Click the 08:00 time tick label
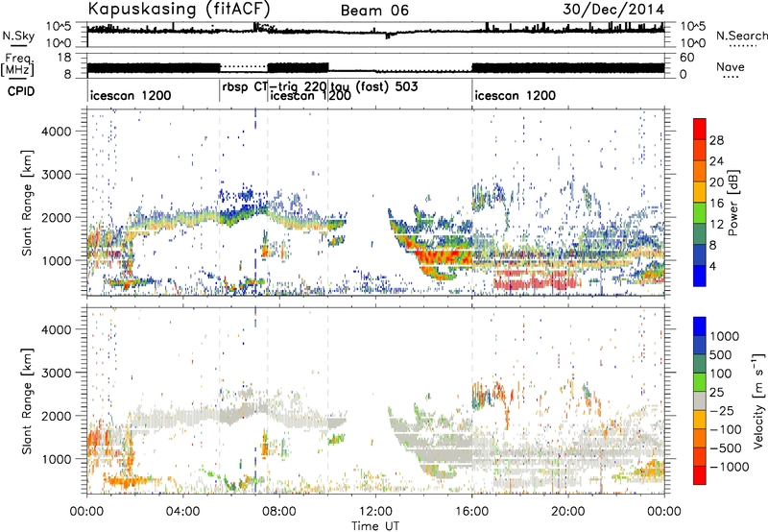768x532 pixels. [279, 512]
